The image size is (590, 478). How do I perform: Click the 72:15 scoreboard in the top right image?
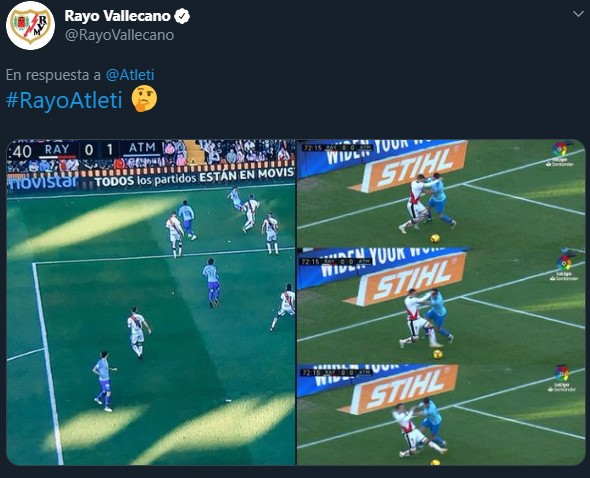coord(338,148)
